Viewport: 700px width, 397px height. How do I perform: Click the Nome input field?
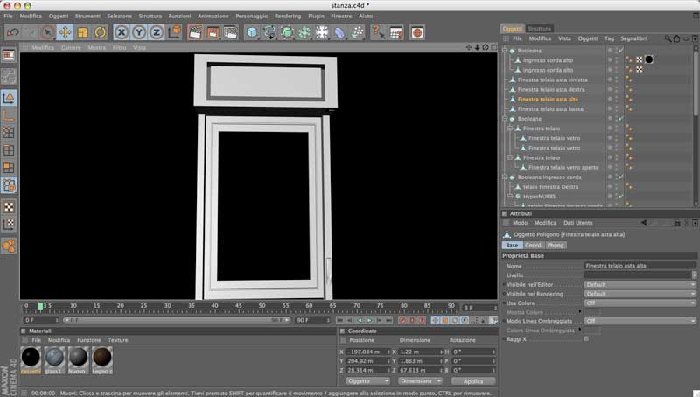coord(640,266)
